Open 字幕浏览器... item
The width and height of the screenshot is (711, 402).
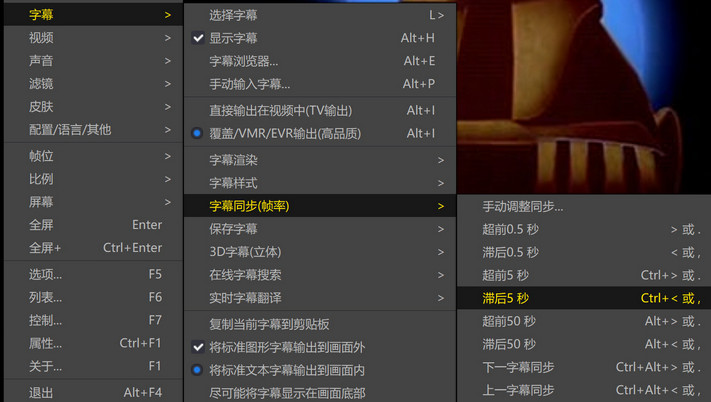(x=320, y=61)
